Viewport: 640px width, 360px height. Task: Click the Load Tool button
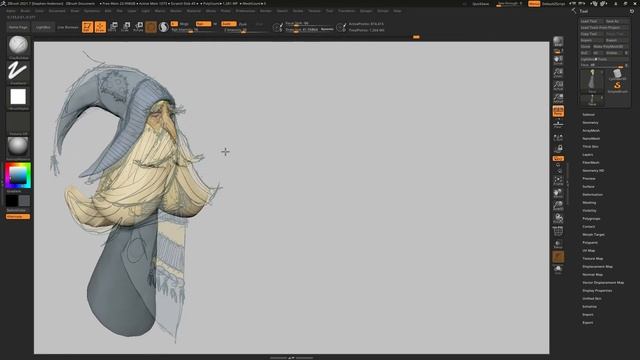pyautogui.click(x=591, y=21)
